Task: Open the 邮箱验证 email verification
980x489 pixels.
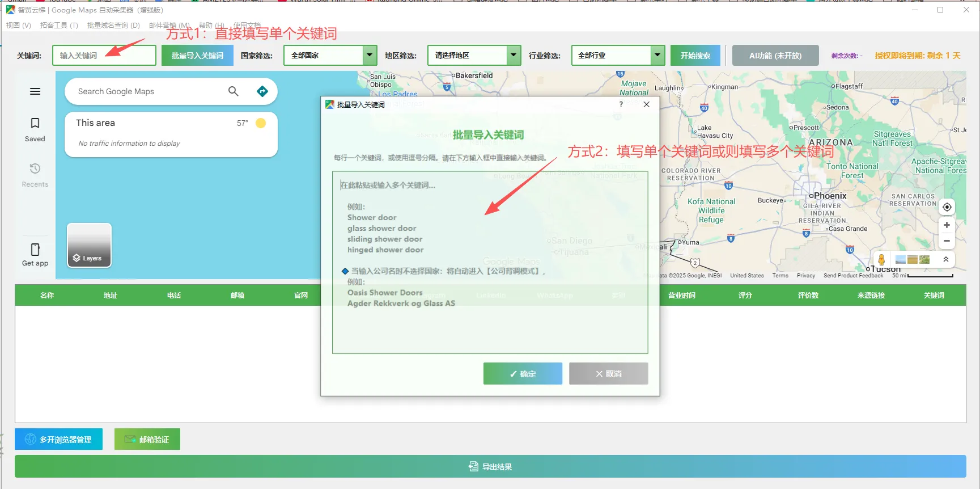Action: (x=147, y=439)
